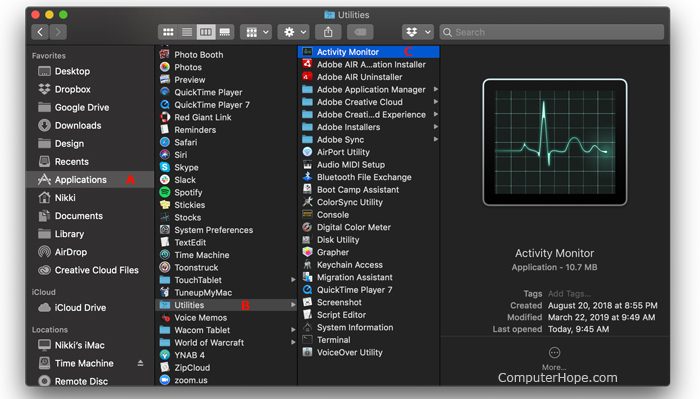Select the Bluetooth File Exchange icon
Image resolution: width=700 pixels, height=399 pixels.
(x=307, y=177)
